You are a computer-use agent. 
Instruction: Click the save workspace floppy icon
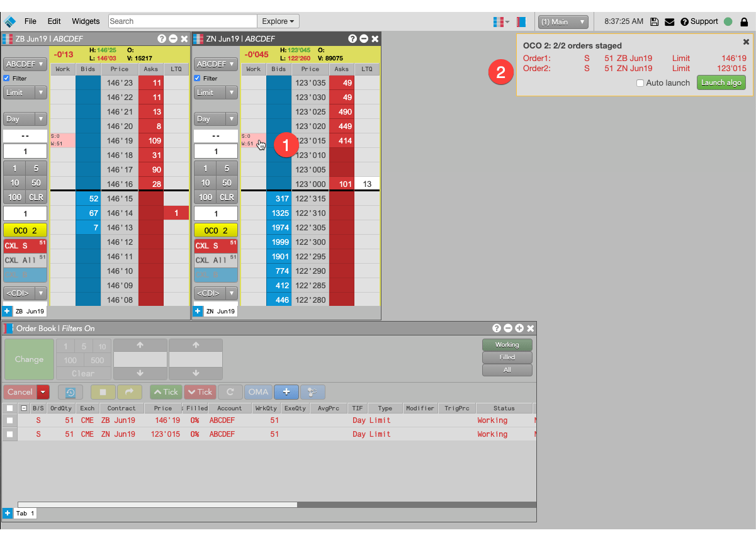tap(655, 21)
